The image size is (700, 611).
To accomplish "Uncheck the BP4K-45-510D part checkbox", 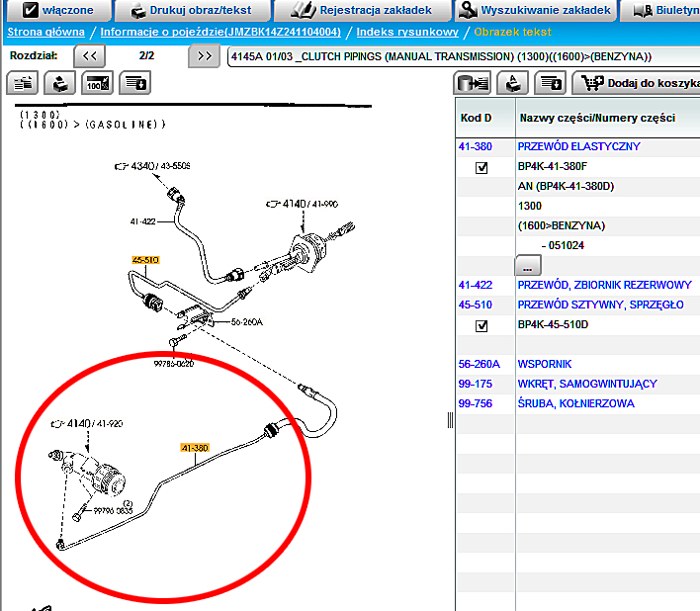I will click(x=481, y=325).
